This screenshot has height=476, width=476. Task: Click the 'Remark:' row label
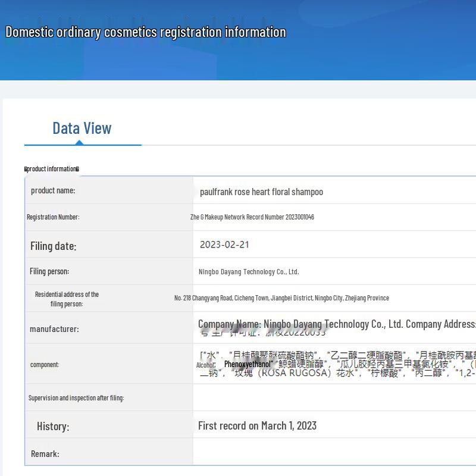click(x=45, y=453)
